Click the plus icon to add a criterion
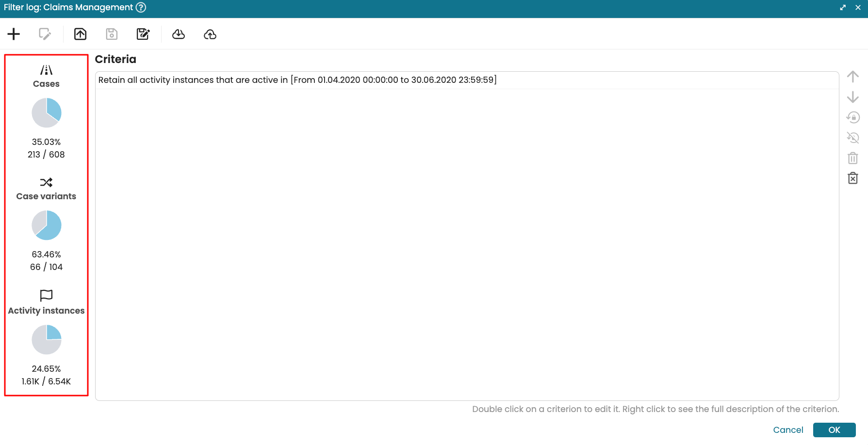 14,34
